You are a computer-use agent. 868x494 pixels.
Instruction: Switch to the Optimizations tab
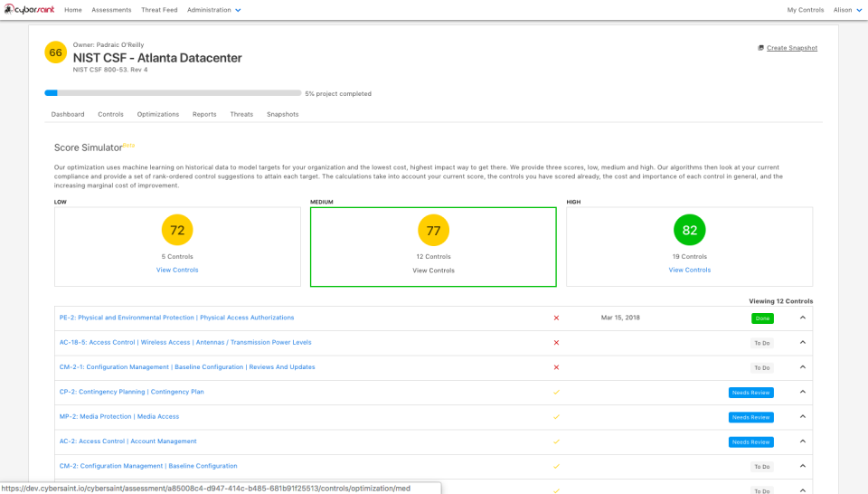pyautogui.click(x=157, y=114)
